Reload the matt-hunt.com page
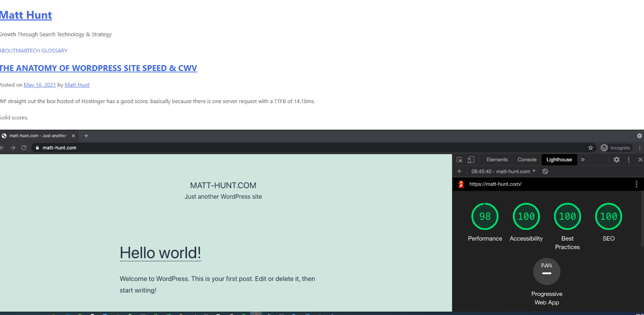The height and width of the screenshot is (315, 644). [x=24, y=148]
